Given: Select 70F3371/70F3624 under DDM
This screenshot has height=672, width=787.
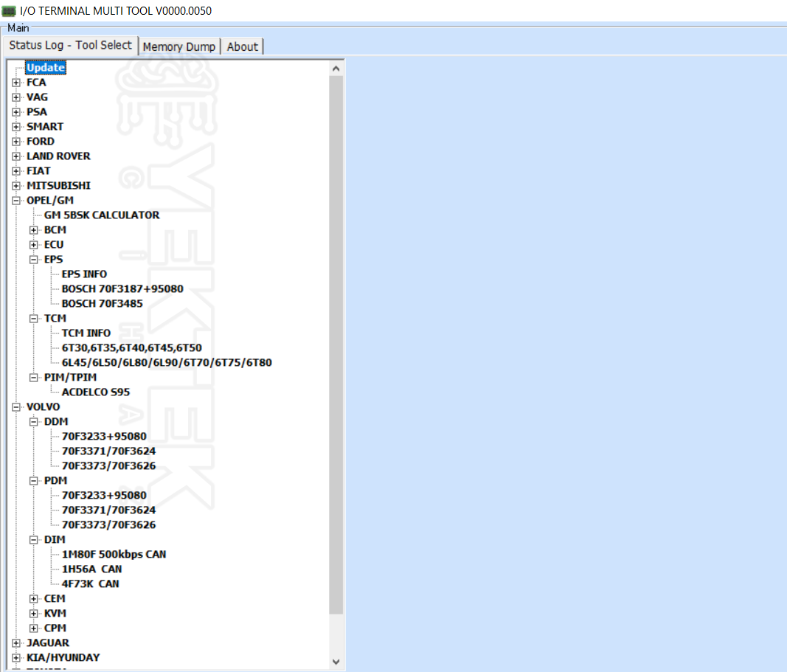Looking at the screenshot, I should click(x=109, y=451).
